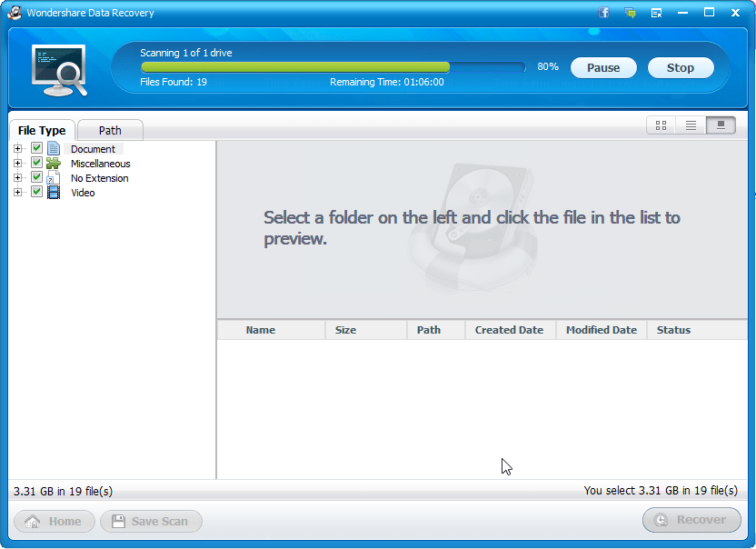Stop the drive scan
The width and height of the screenshot is (756, 549).
pos(681,67)
